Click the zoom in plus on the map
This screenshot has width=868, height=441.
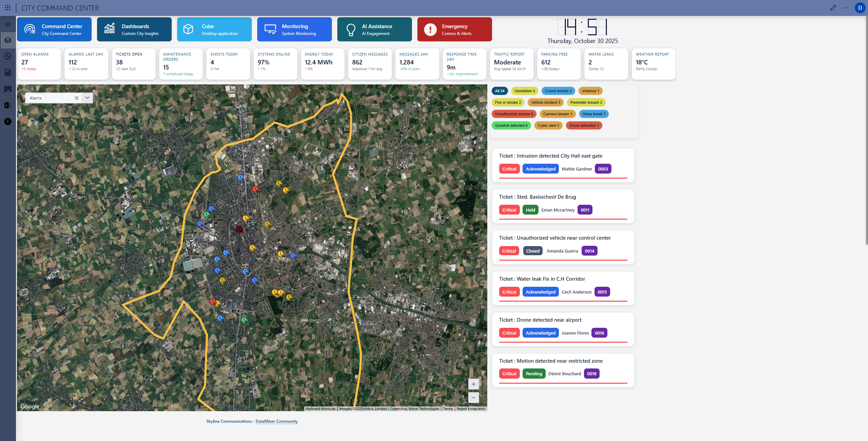[473, 384]
